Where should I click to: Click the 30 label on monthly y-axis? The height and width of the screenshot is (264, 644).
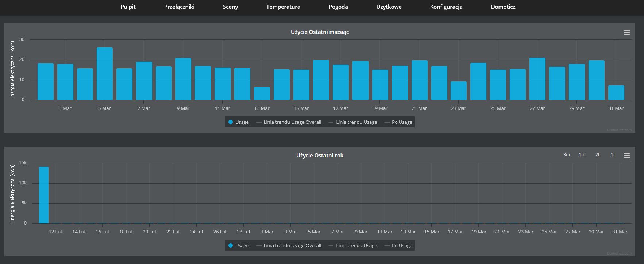(22, 39)
